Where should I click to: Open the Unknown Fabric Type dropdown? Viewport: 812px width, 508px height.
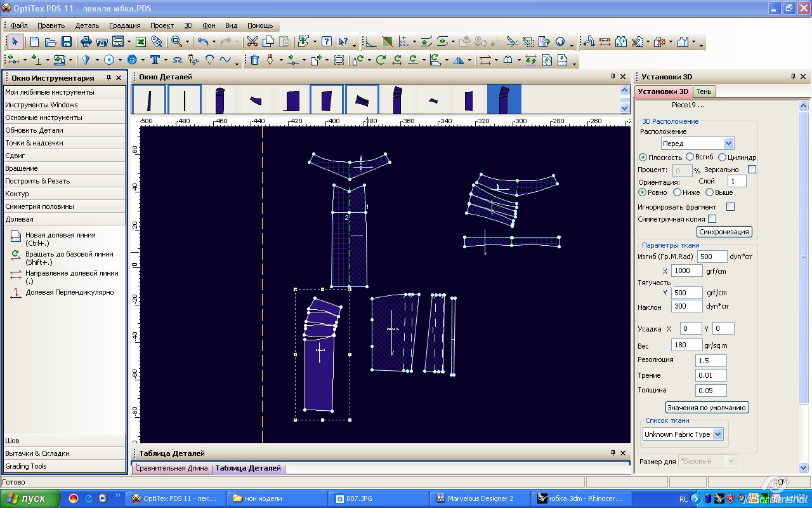point(683,434)
